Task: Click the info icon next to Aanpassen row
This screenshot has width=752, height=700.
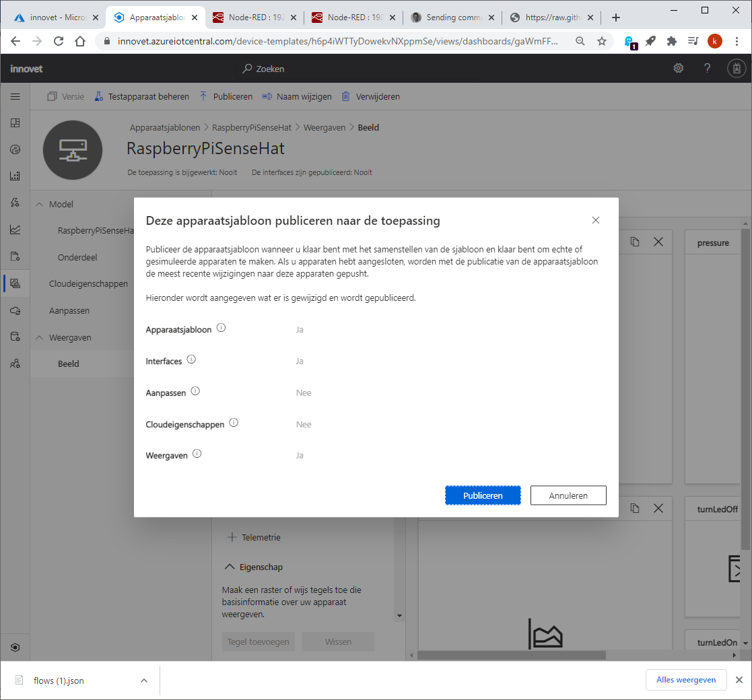Action: coord(195,391)
